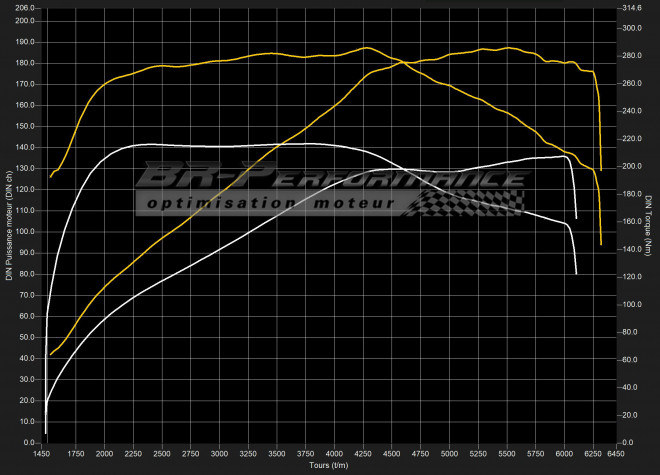Click the 2500 rpm tick label
Image resolution: width=660 pixels, height=475 pixels.
162,453
